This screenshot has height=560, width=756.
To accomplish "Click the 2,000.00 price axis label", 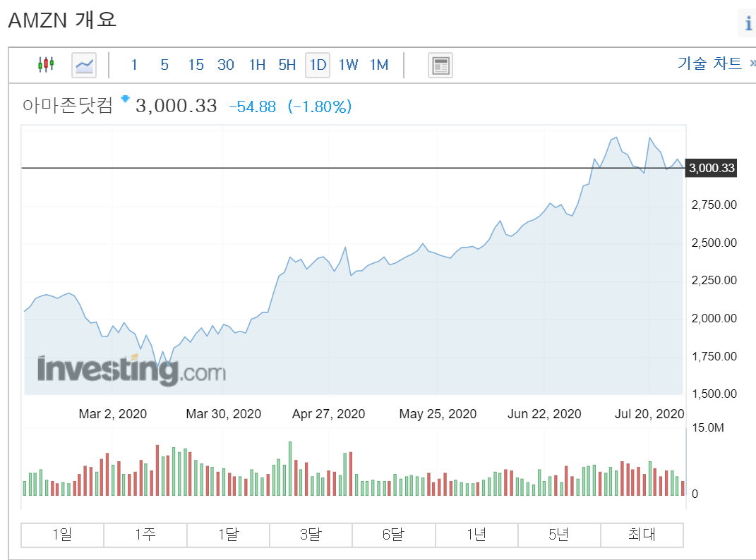I will (714, 319).
